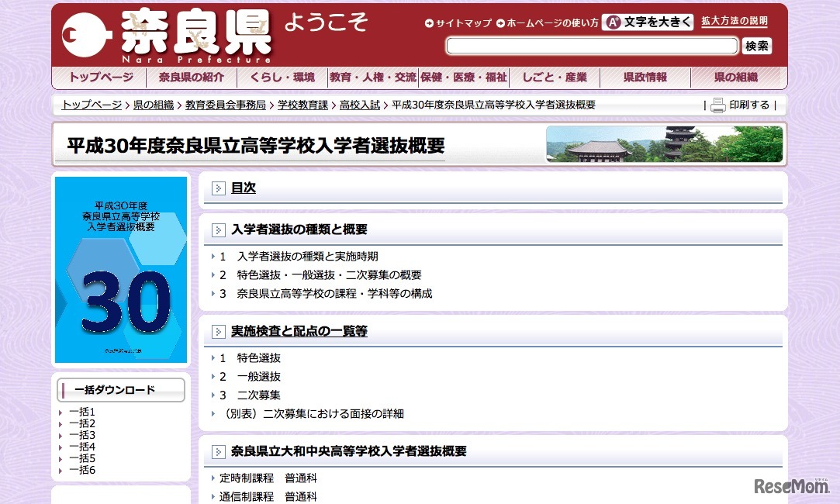
Task: Download 一括6 file
Action: point(82,470)
